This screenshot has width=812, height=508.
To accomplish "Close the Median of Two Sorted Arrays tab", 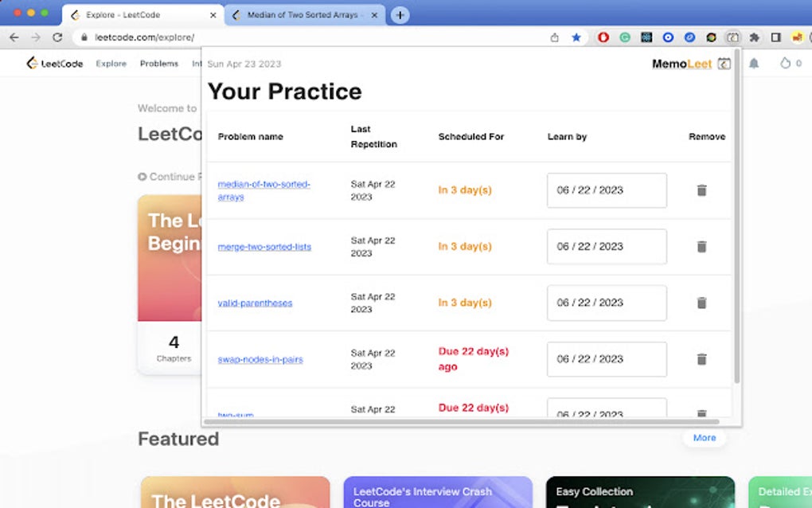I will click(374, 15).
